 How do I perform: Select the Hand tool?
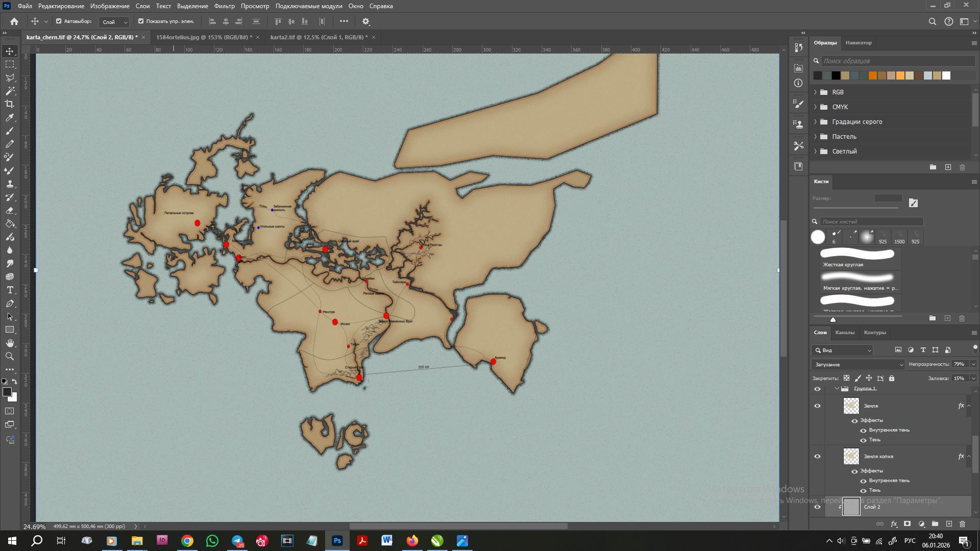[x=10, y=343]
